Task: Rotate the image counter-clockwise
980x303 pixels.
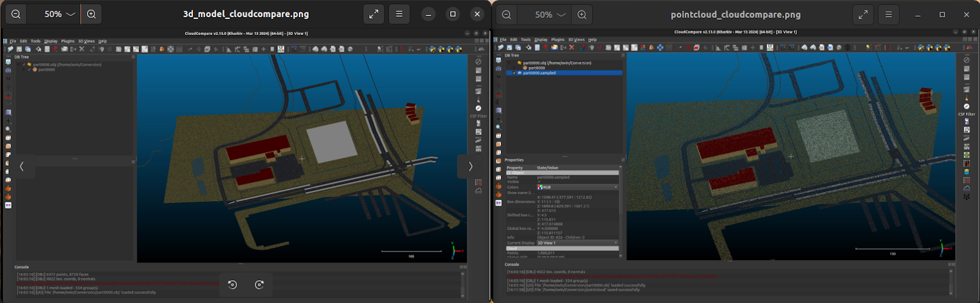Action: pos(232,284)
